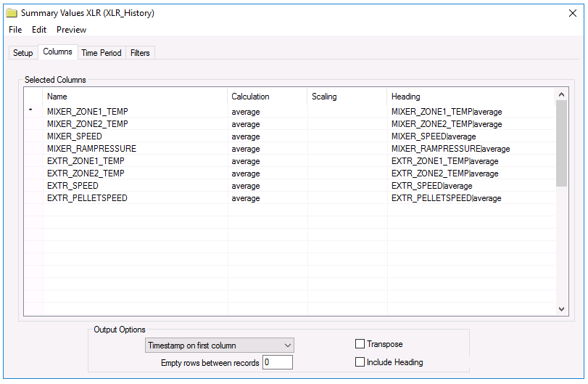This screenshot has height=384, width=588.
Task: Click the average calculation for MIXER_RAMPRESSURE
Action: [268, 149]
